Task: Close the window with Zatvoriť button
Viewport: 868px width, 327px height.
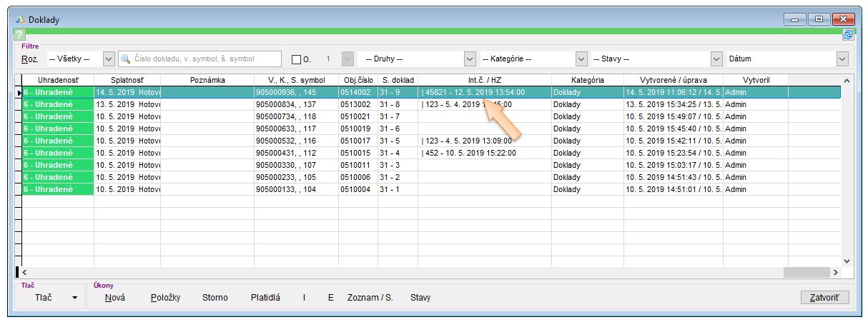Action: (x=825, y=298)
